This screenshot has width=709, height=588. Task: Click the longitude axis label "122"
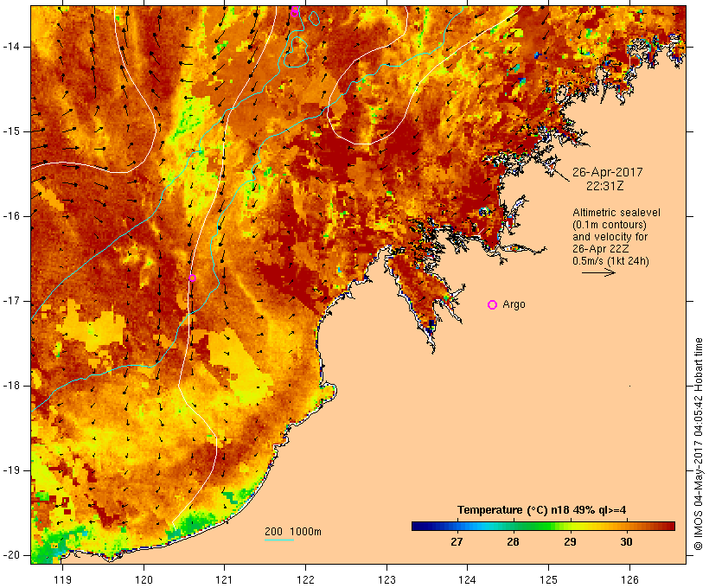306,579
